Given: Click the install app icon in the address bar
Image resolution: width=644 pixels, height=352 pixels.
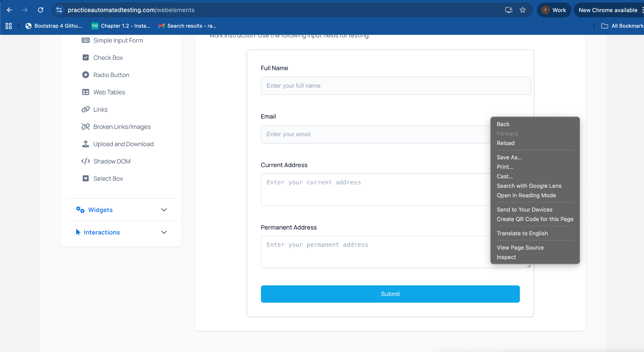Looking at the screenshot, I should point(509,10).
